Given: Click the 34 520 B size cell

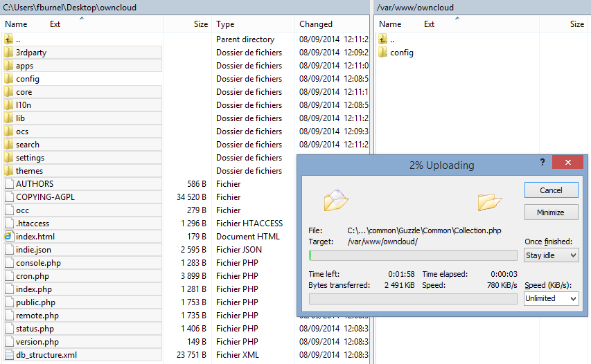Looking at the screenshot, I should (x=191, y=197).
